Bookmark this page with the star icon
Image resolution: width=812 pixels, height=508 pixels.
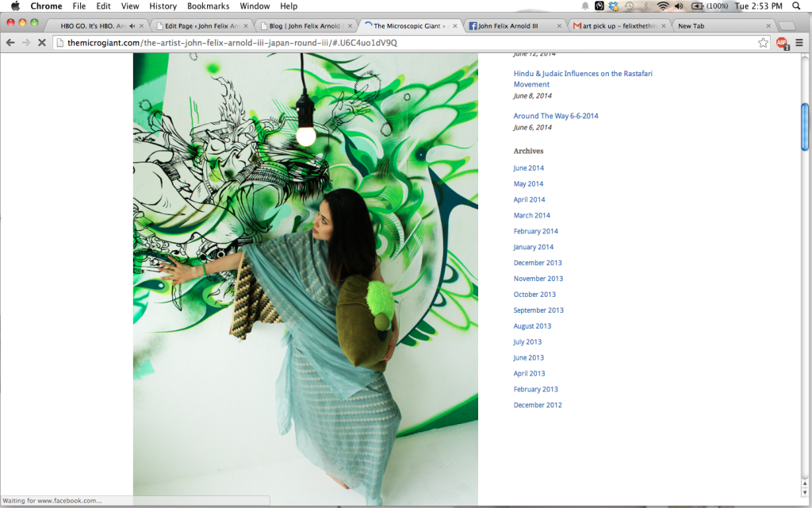pyautogui.click(x=763, y=43)
